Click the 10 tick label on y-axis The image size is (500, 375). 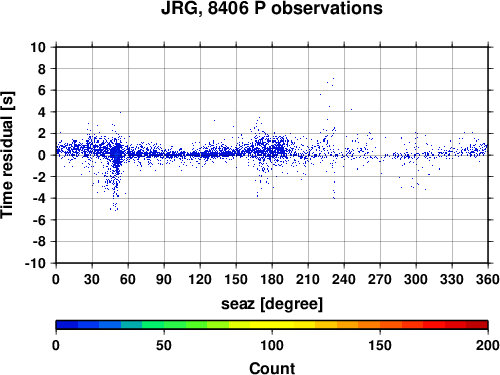point(38,47)
